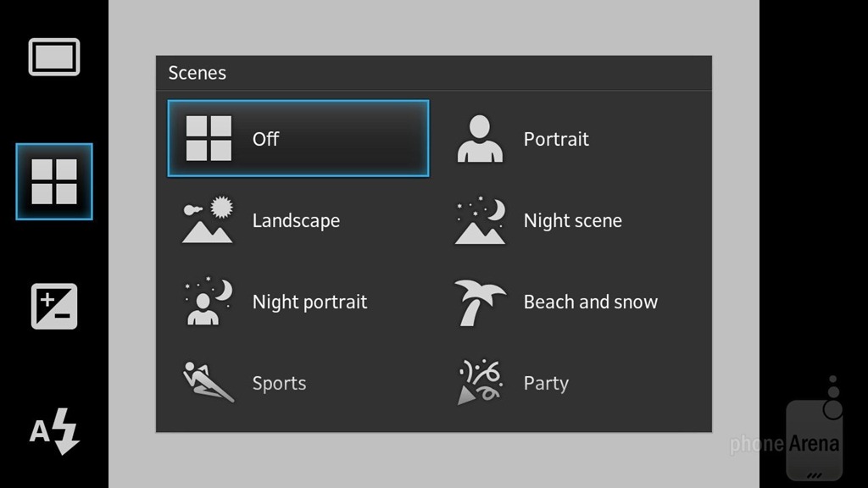
Task: Select the Off scene option
Action: click(x=298, y=138)
